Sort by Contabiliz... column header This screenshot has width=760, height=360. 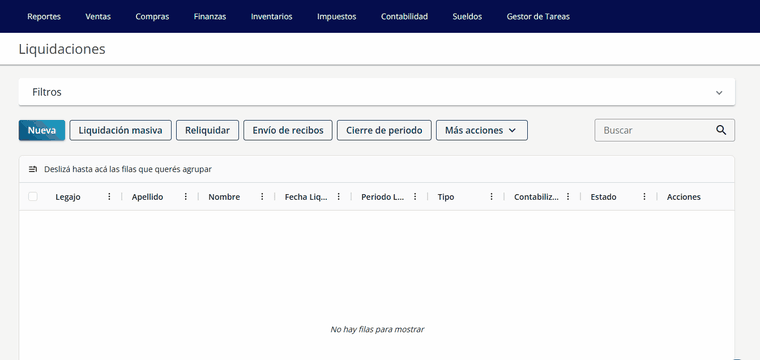536,197
